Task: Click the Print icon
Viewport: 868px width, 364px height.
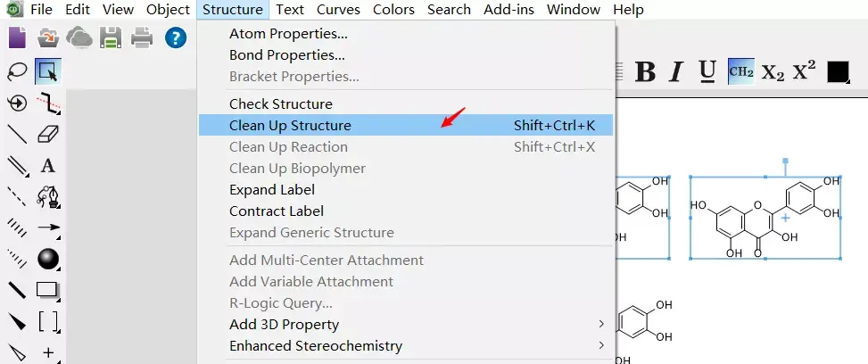Action: click(142, 37)
